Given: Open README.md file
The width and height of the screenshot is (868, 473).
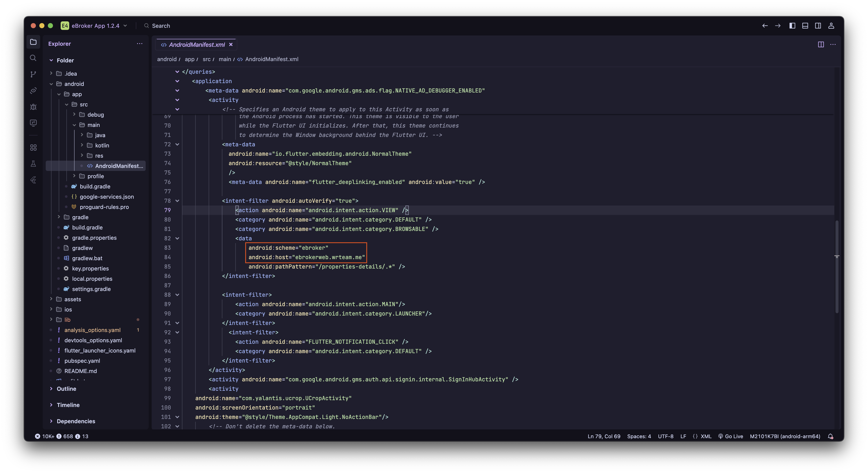Looking at the screenshot, I should point(81,371).
